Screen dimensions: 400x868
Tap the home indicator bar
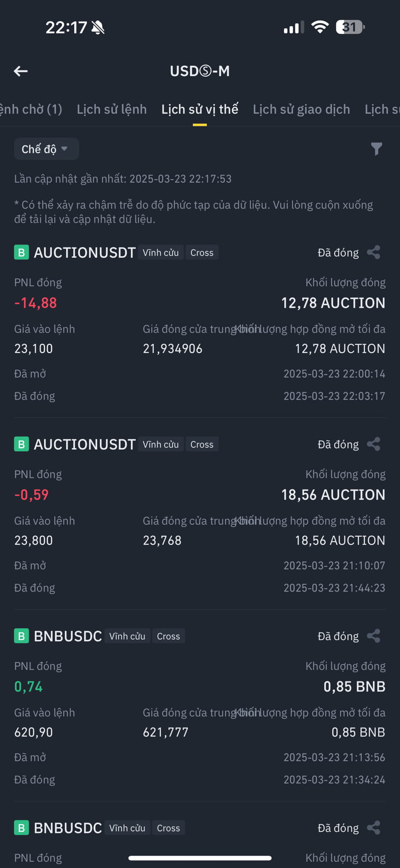coord(200,858)
